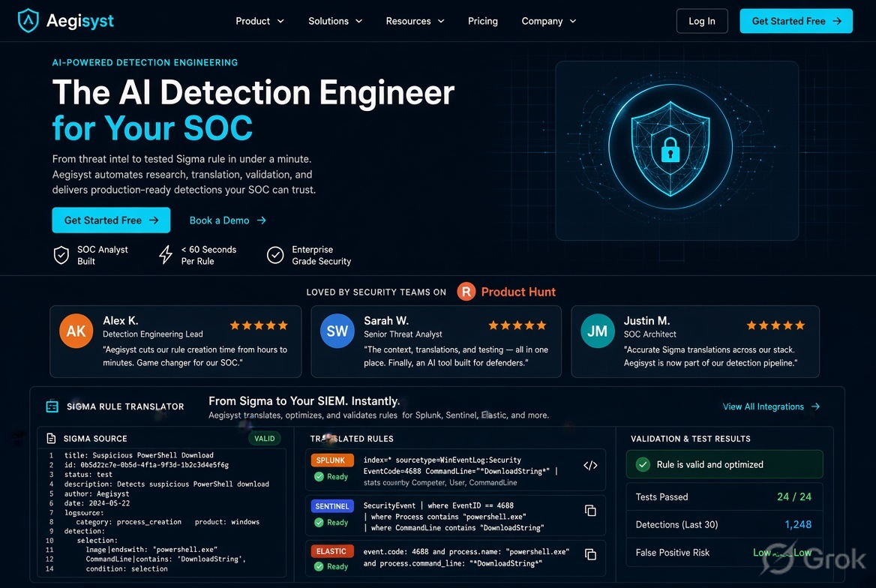This screenshot has width=876, height=588.
Task: Click the Validation & Test Results heading
Action: pos(691,439)
